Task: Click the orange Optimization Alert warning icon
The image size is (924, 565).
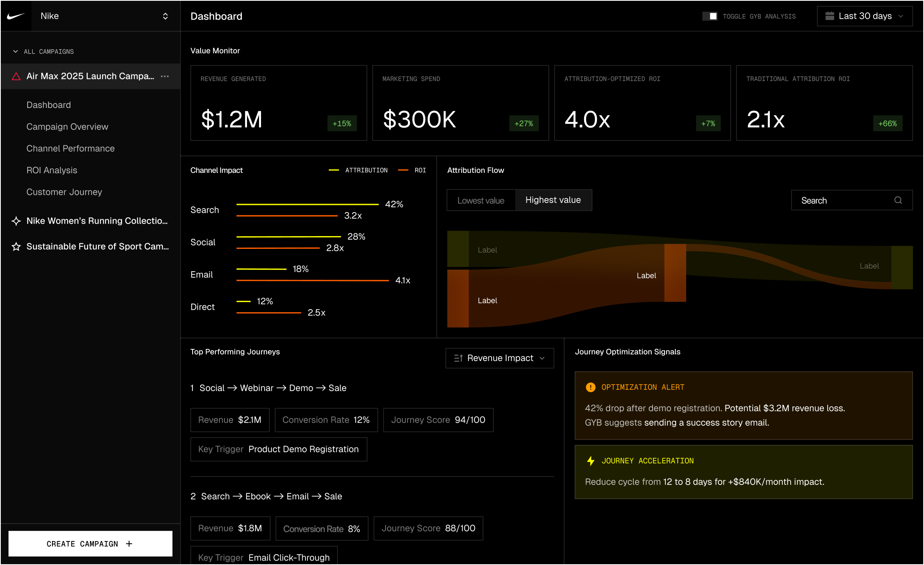Action: 590,387
